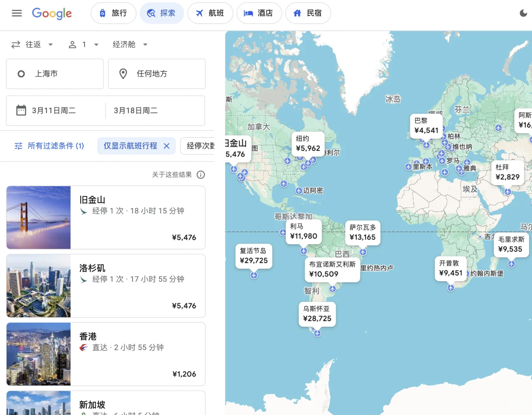Remove the 仅显示航班行程 filter chip
The width and height of the screenshot is (532, 415).
click(x=166, y=146)
